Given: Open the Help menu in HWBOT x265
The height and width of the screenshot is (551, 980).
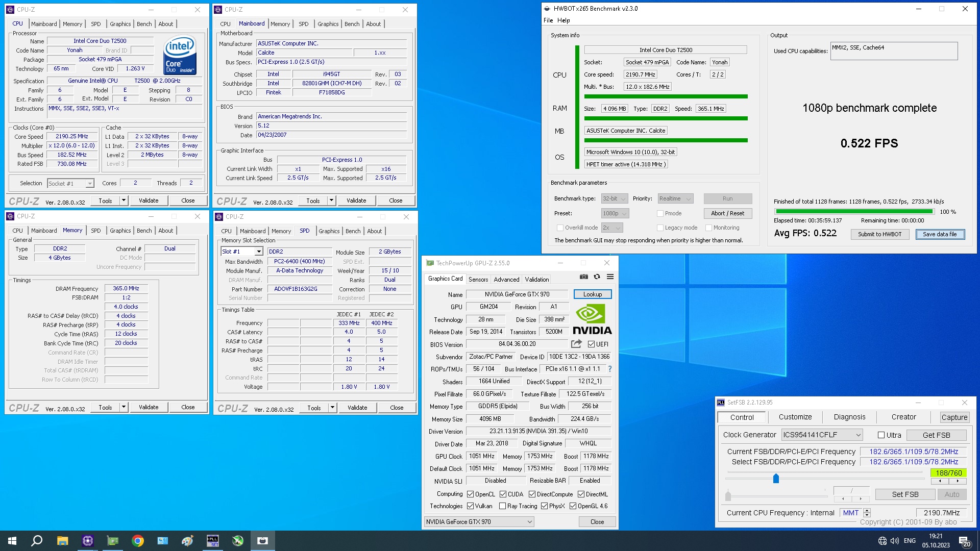Looking at the screenshot, I should pos(563,20).
